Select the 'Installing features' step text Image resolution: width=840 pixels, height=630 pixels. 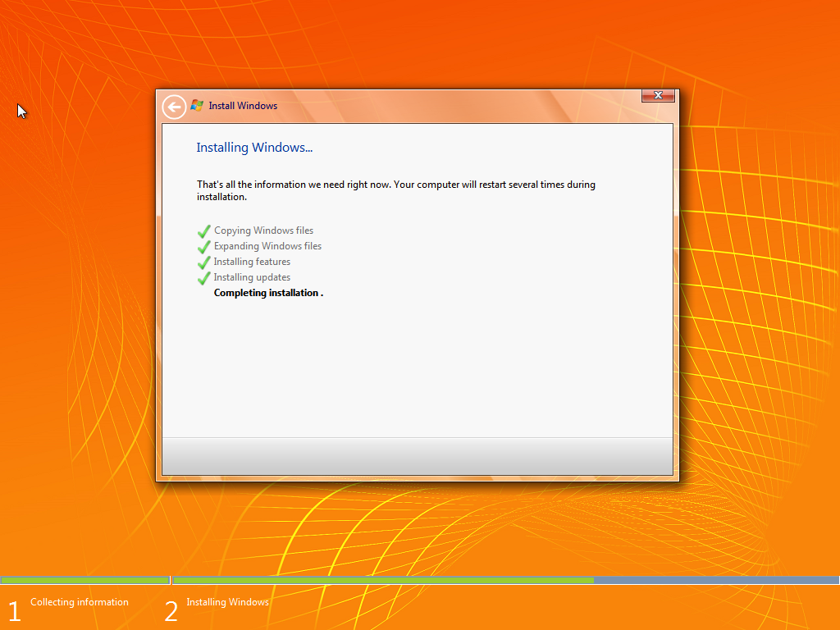click(252, 262)
